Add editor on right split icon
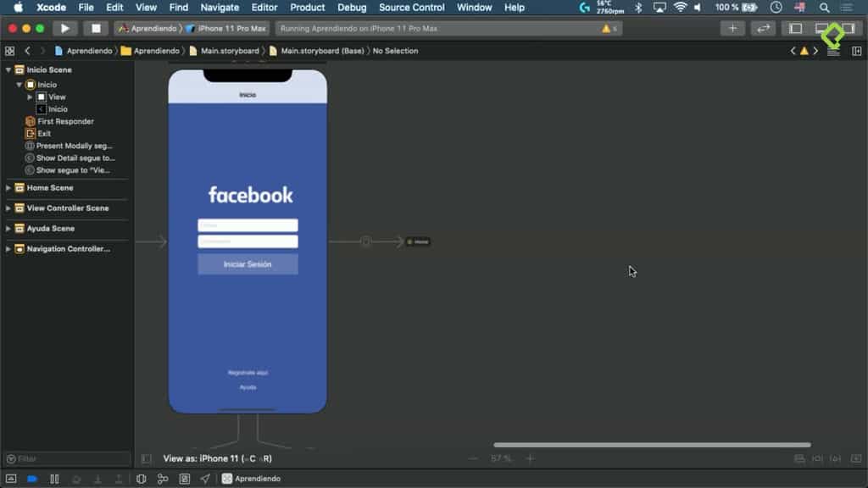Viewport: 868px width, 488px height. 856,52
